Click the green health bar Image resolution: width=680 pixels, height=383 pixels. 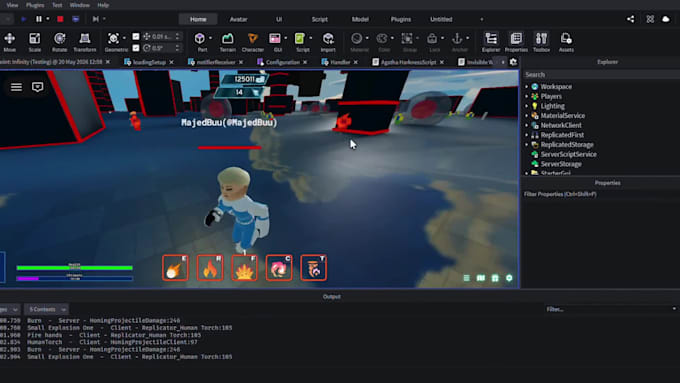(75, 268)
